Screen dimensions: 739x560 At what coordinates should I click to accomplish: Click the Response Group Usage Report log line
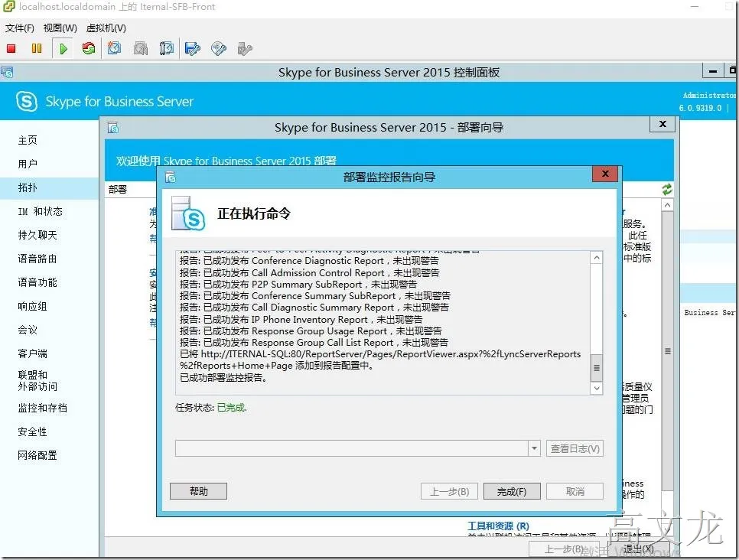click(x=311, y=331)
